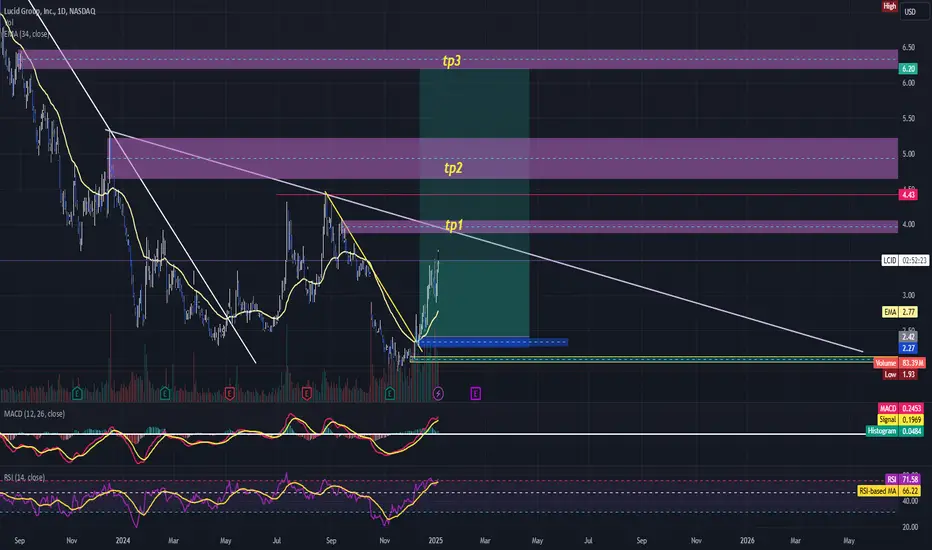Select the RSI (14, close) legend
The width and height of the screenshot is (932, 550).
click(x=24, y=477)
